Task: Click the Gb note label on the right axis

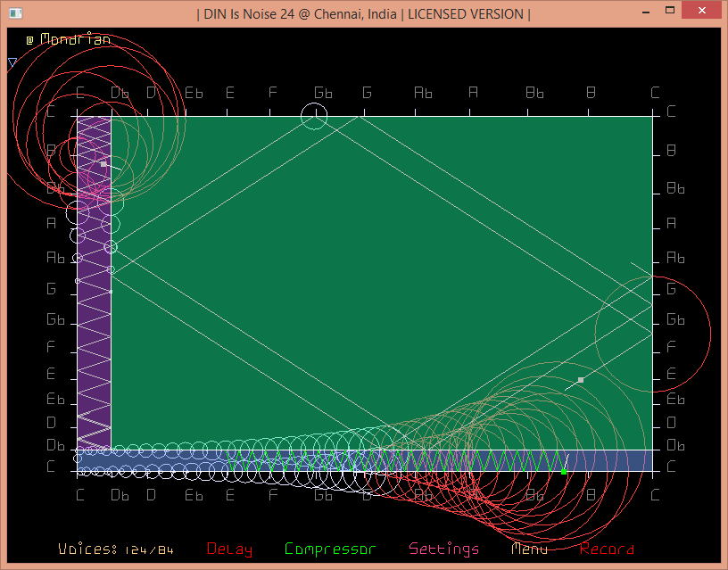Action: pos(675,320)
